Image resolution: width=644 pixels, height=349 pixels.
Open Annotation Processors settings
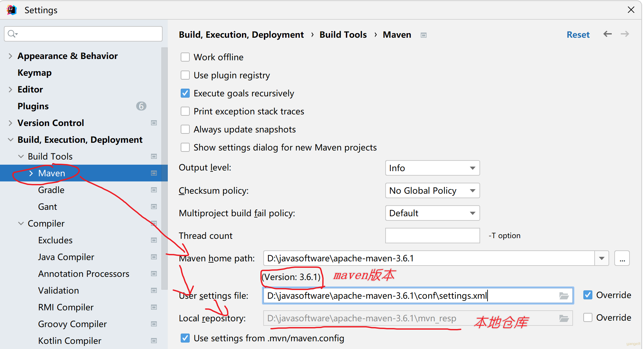click(x=84, y=274)
